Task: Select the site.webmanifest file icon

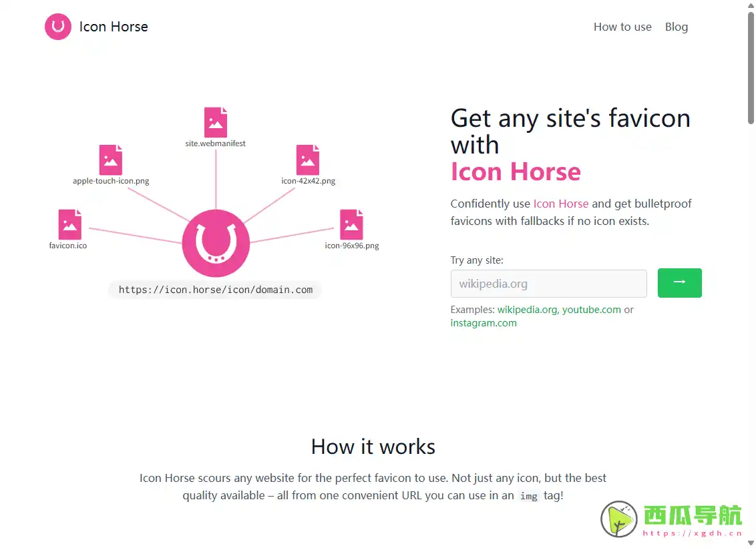Action: coord(215,120)
